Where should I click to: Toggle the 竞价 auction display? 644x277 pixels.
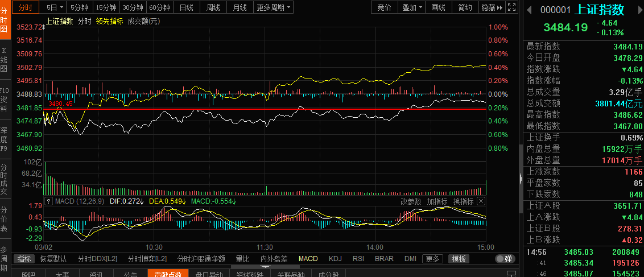[384, 7]
